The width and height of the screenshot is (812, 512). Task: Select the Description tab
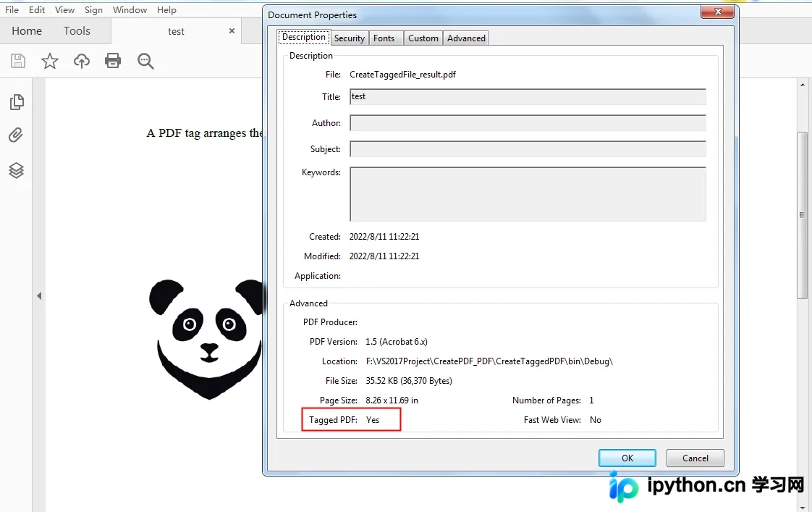click(304, 38)
